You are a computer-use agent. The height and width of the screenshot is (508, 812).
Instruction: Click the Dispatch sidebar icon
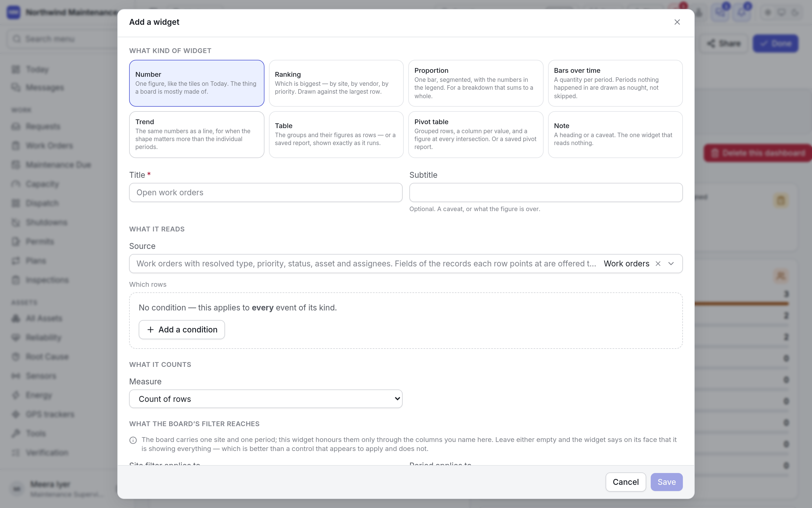[x=16, y=203]
